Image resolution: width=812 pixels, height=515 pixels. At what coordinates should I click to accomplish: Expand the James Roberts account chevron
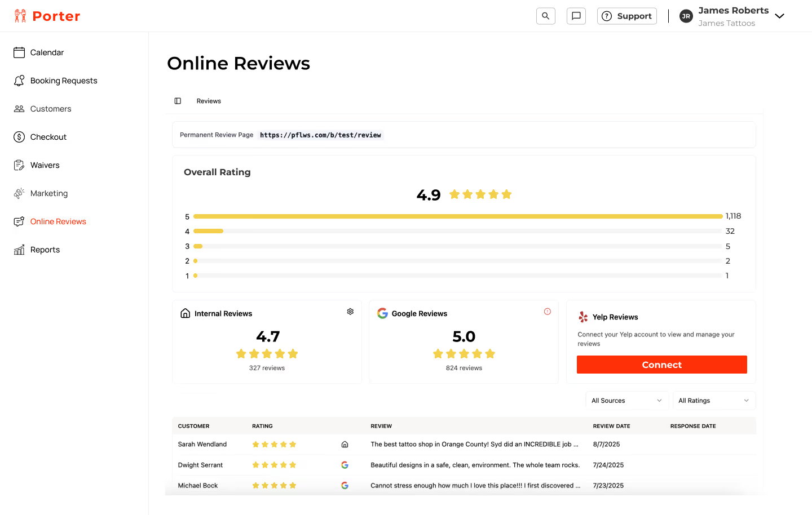pos(780,16)
